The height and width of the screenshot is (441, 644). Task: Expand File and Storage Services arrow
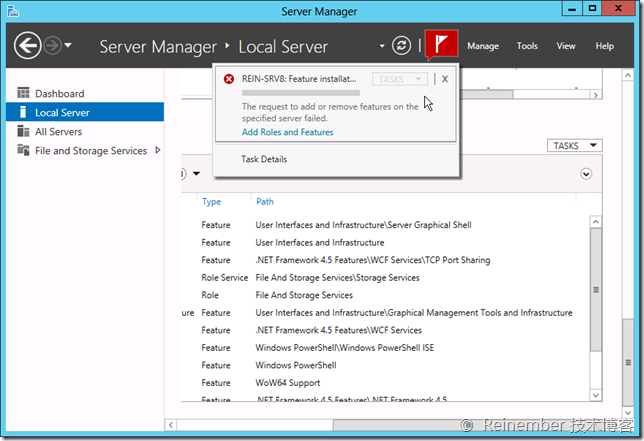(x=156, y=151)
